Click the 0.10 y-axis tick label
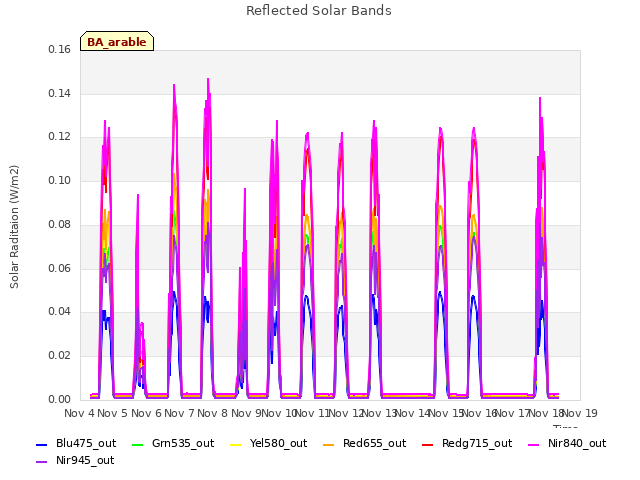640x480 pixels. tap(60, 180)
